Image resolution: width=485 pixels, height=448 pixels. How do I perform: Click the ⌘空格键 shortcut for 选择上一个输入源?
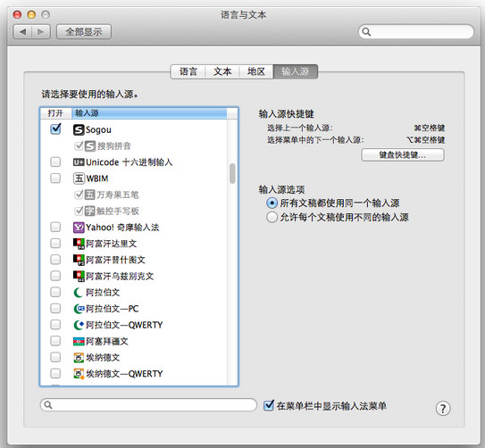(430, 128)
